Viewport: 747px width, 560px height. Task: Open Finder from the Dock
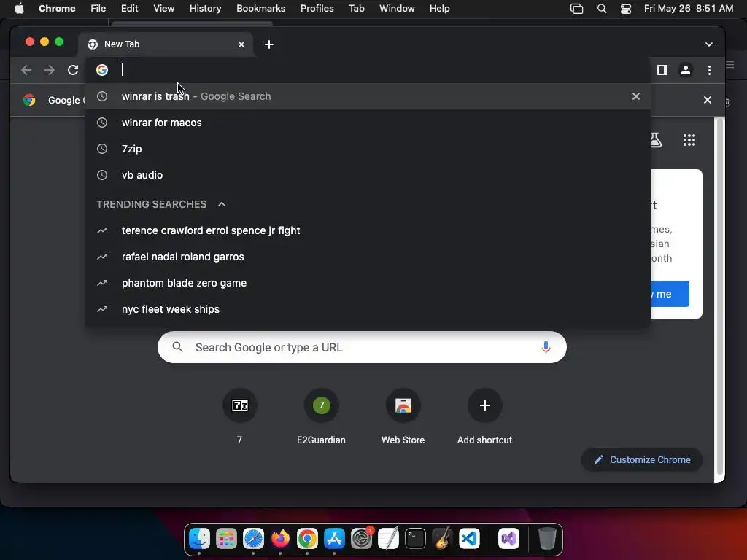pyautogui.click(x=199, y=539)
